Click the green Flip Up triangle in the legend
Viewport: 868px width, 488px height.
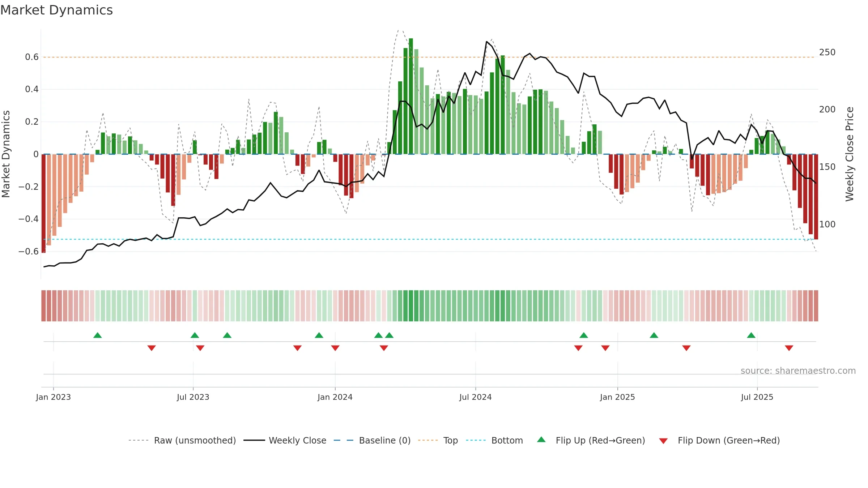pos(541,440)
